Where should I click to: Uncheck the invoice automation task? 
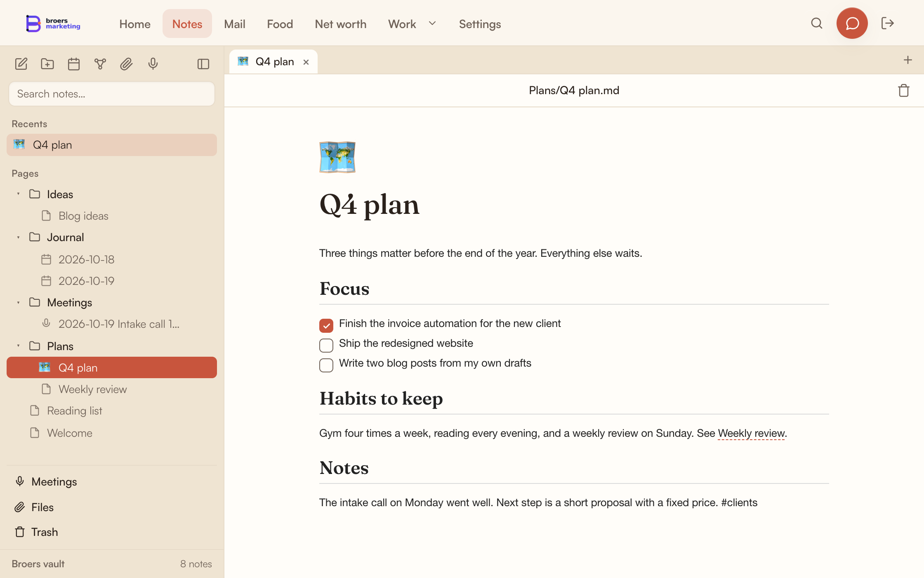tap(326, 325)
